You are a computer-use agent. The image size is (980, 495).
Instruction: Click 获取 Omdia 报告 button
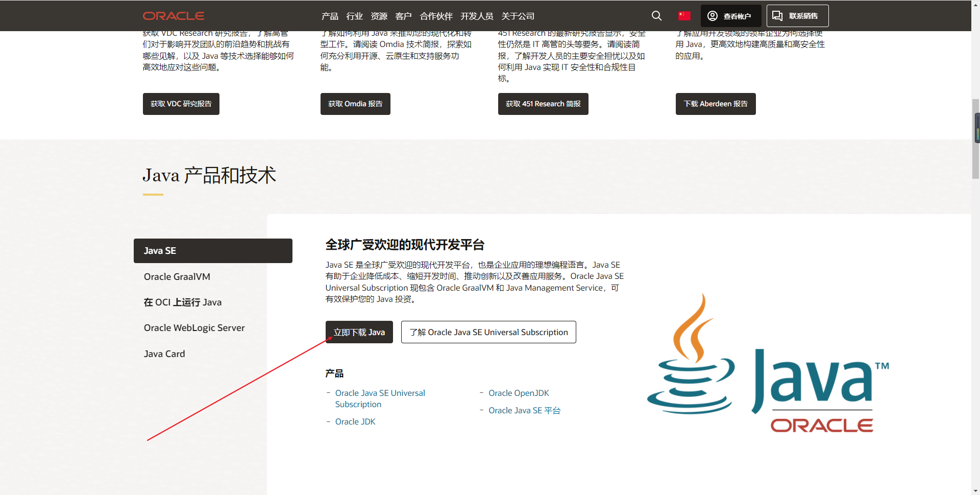(x=355, y=104)
